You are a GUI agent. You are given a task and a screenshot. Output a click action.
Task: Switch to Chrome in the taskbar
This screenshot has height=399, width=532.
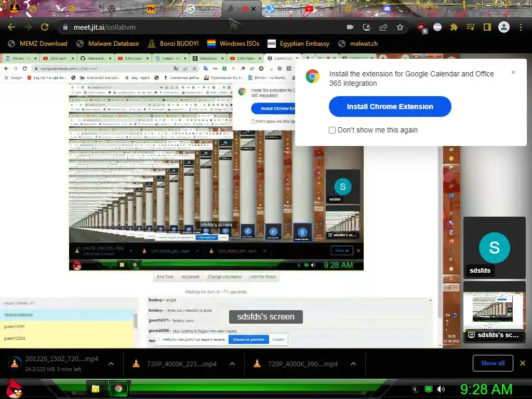[x=118, y=389]
